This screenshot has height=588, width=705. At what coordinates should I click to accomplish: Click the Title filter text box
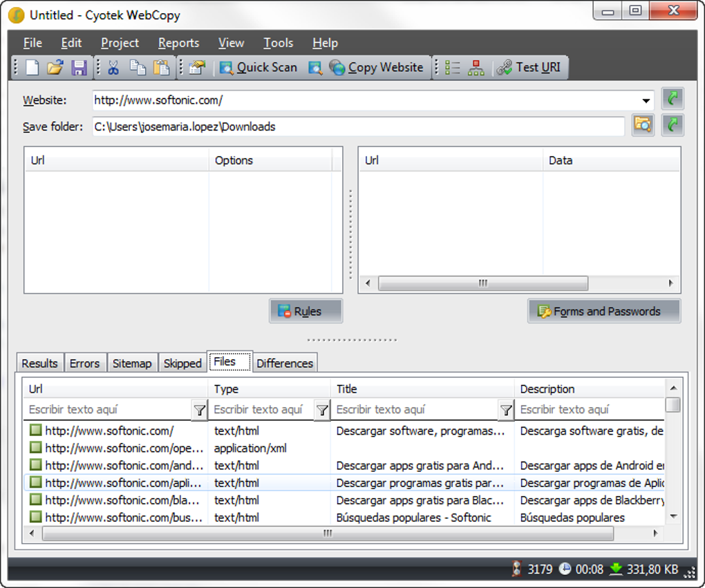[x=415, y=410]
